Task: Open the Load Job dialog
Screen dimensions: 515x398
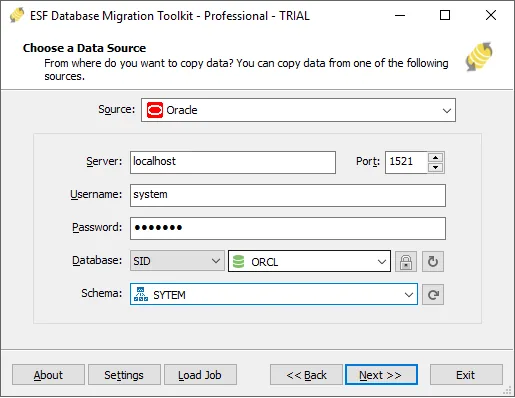Action: (x=200, y=375)
